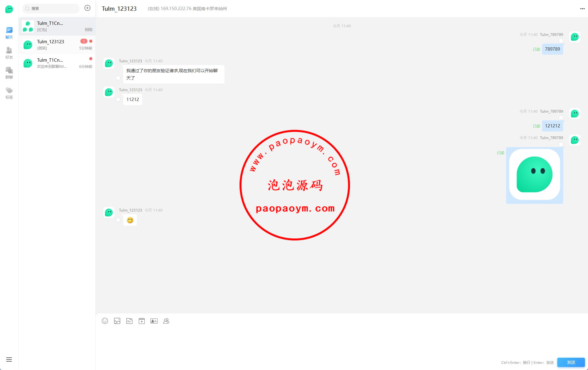588x370 pixels.
Task: Open the three-dot more options menu
Action: coord(582,9)
